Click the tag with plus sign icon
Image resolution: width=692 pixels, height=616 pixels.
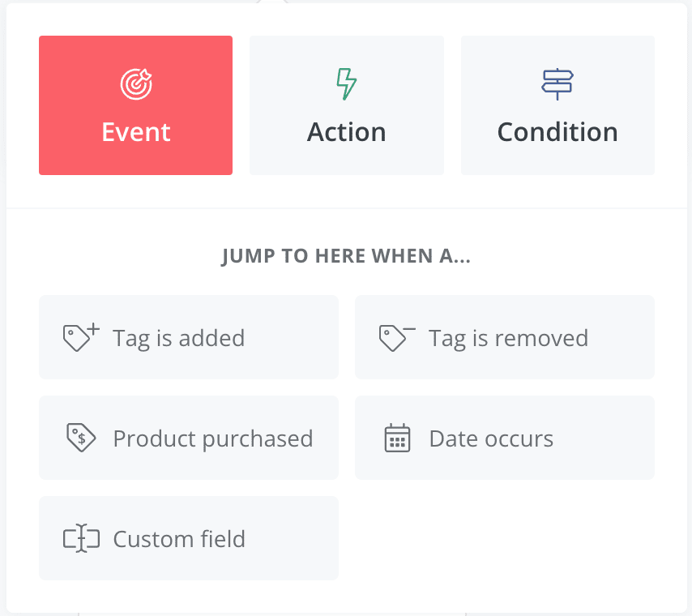(81, 337)
